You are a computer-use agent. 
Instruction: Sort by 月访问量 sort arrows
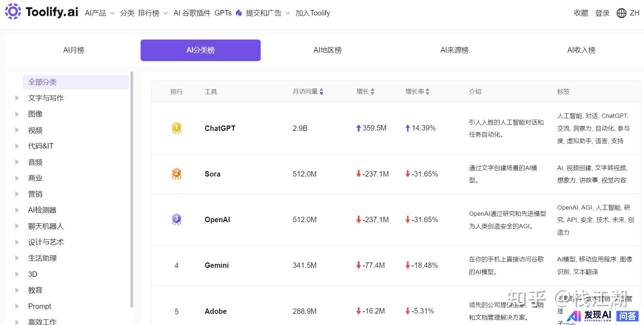coord(321,92)
